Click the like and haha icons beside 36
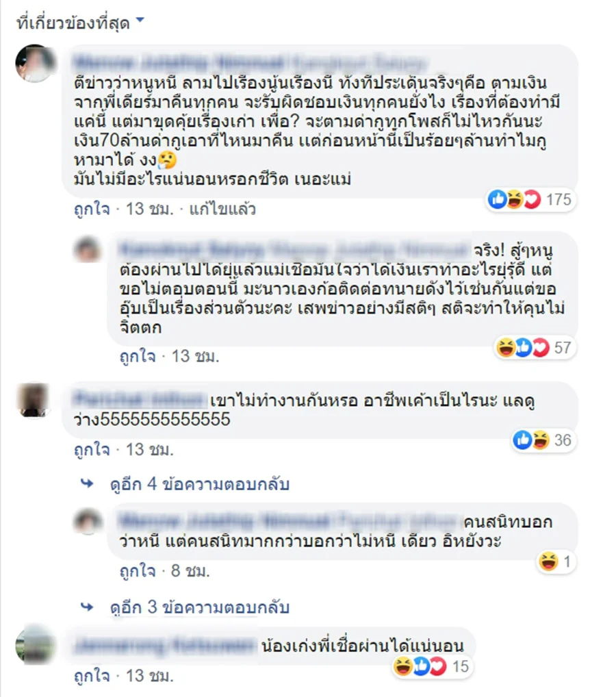Image resolution: width=616 pixels, height=697 pixels. click(531, 440)
